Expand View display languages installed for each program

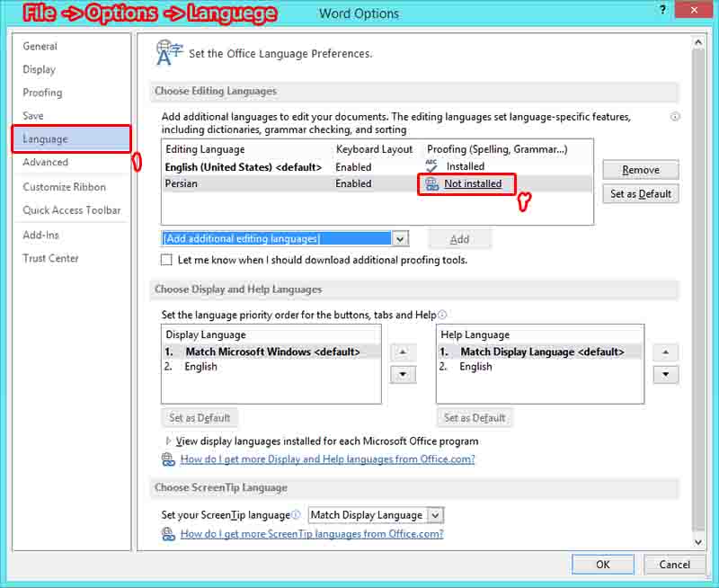pyautogui.click(x=168, y=441)
